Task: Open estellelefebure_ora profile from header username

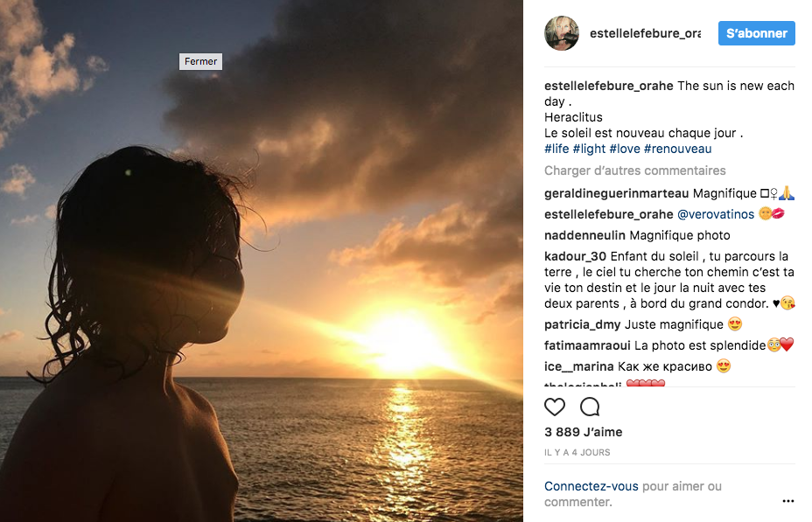Action: 645,33
